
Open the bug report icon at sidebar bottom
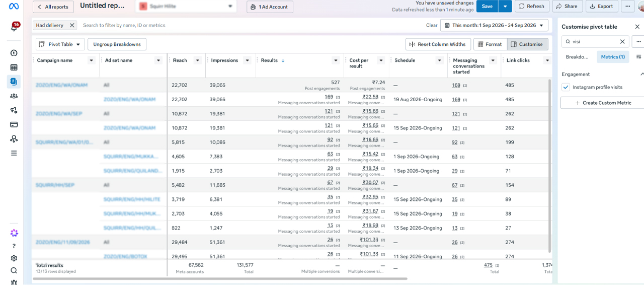[14, 282]
